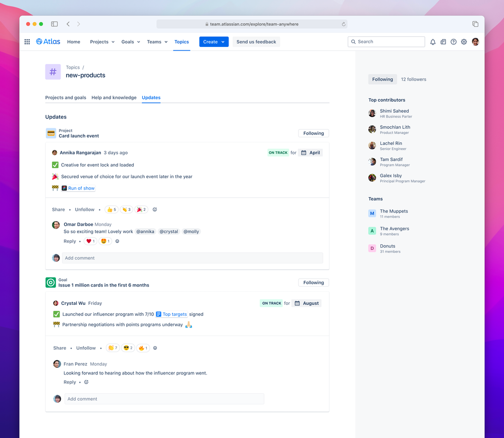
Task: Click the 12 followers count
Action: [x=413, y=79]
